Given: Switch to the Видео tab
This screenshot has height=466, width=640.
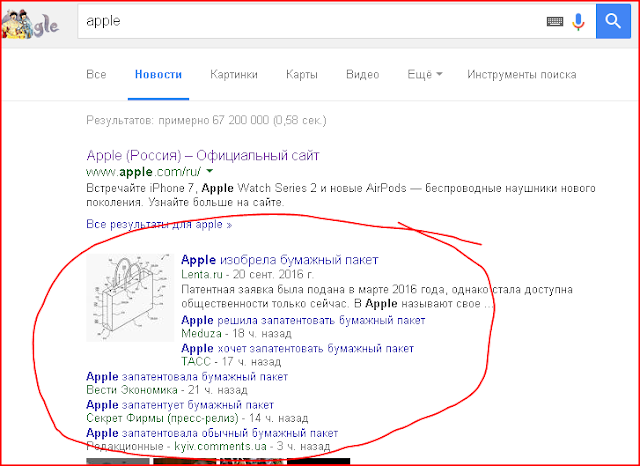Looking at the screenshot, I should 362,75.
